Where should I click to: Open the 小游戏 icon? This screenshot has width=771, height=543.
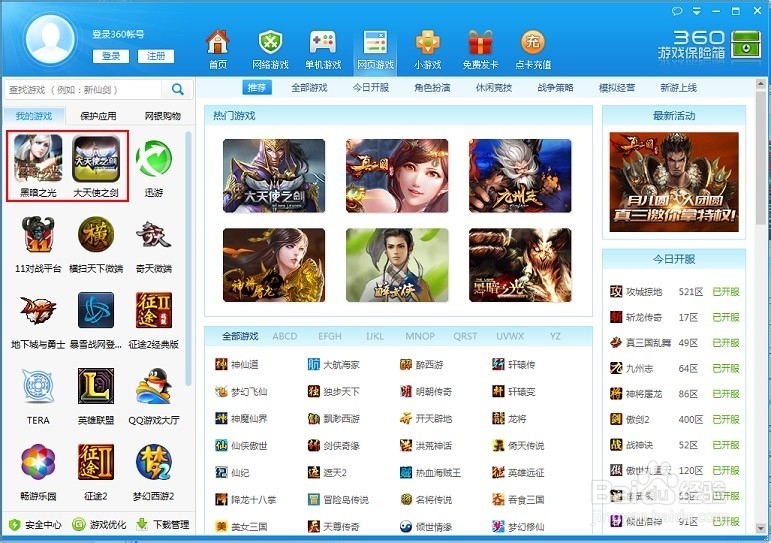point(427,42)
